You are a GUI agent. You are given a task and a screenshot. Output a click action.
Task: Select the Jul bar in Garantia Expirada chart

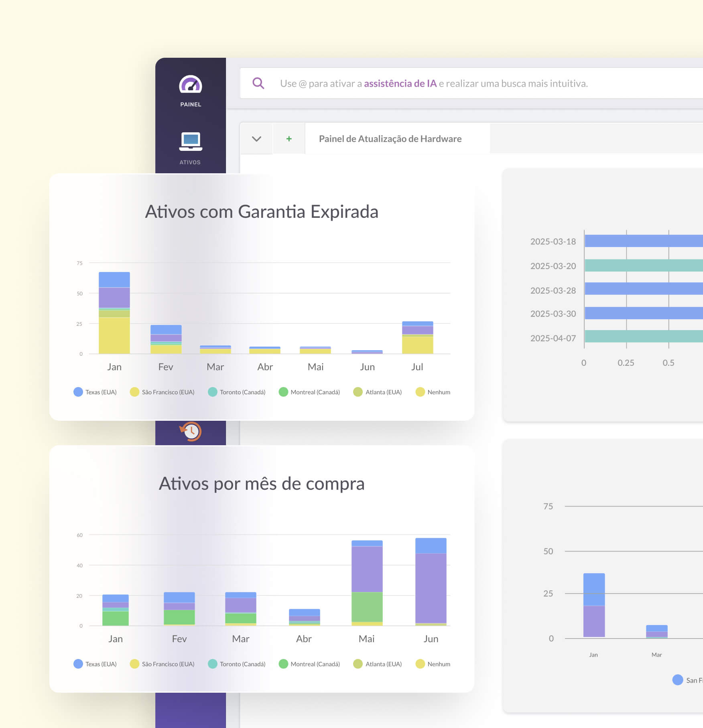(x=417, y=338)
